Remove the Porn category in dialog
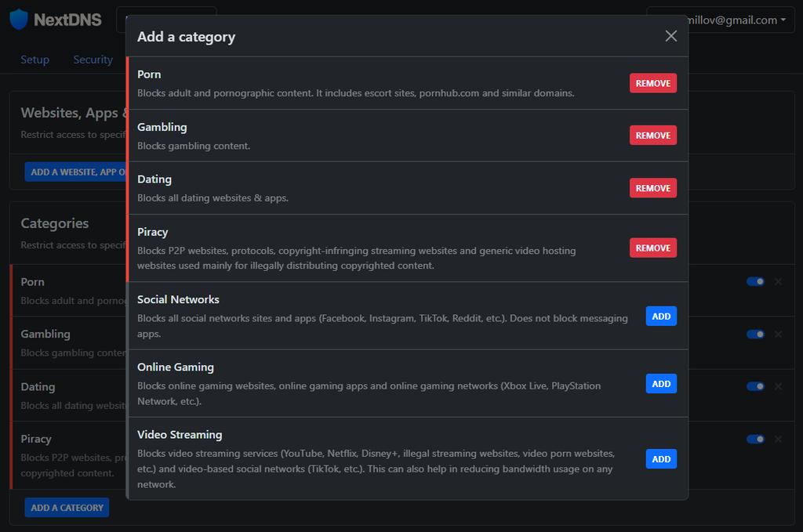This screenshot has width=803, height=532. 653,83
